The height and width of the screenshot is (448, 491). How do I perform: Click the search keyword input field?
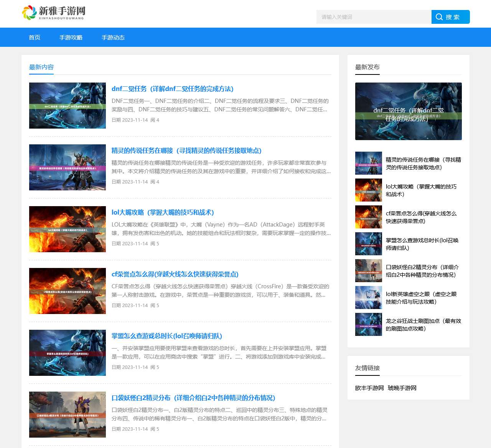click(374, 17)
